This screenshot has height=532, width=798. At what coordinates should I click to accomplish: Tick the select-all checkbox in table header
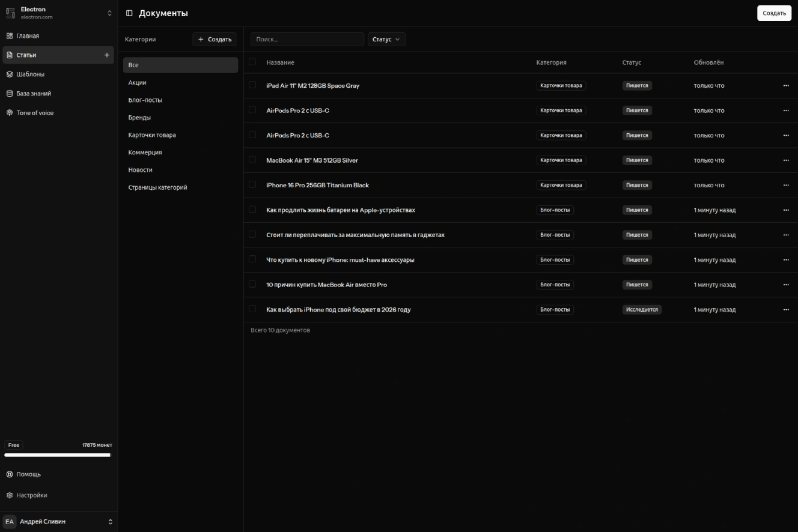click(252, 62)
